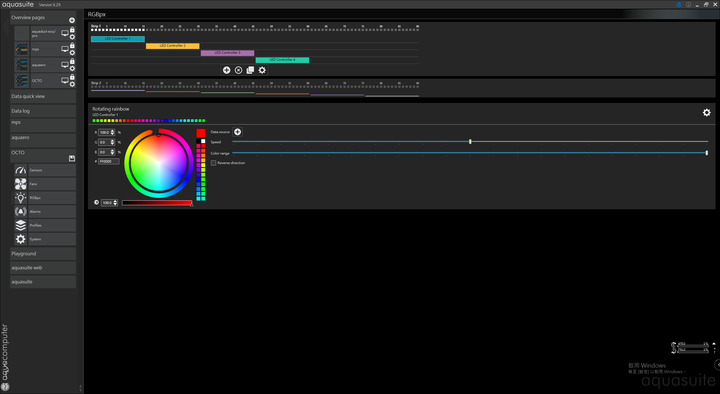Duplicate the selected LED controller
This screenshot has width=720, height=394.
tap(250, 70)
